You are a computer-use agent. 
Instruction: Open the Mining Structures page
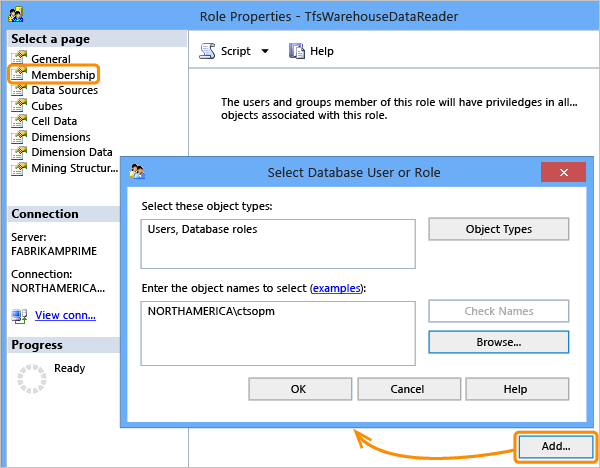click(x=75, y=168)
